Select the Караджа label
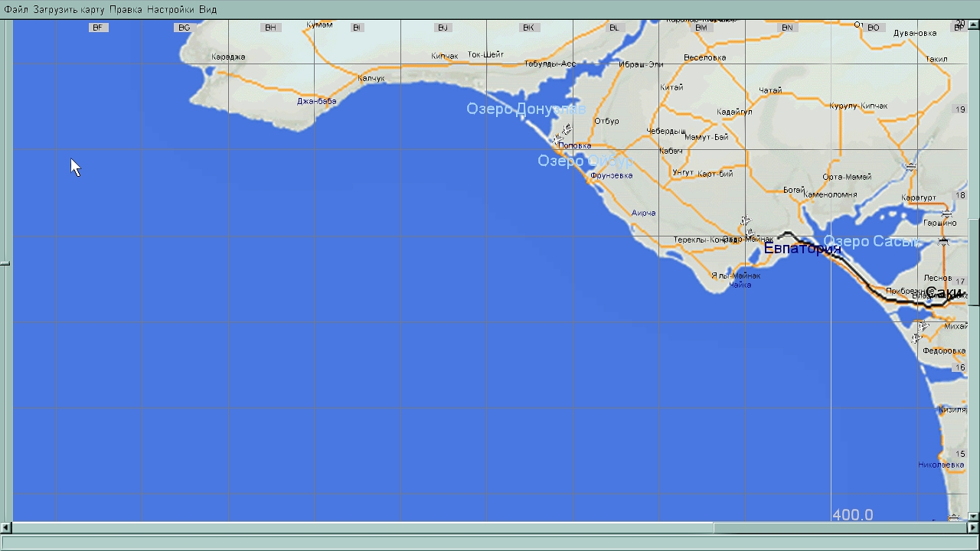The width and height of the screenshot is (980, 551). coord(228,57)
